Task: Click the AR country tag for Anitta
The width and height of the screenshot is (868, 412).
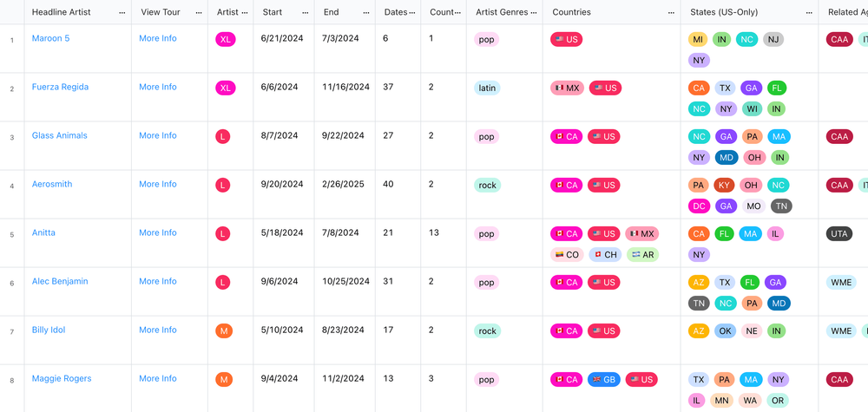Action: [x=642, y=255]
